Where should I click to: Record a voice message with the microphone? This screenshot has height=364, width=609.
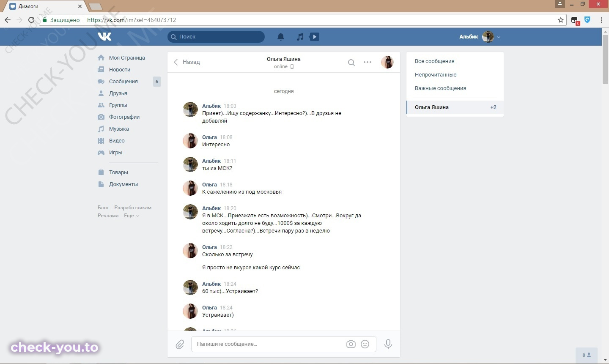[388, 344]
